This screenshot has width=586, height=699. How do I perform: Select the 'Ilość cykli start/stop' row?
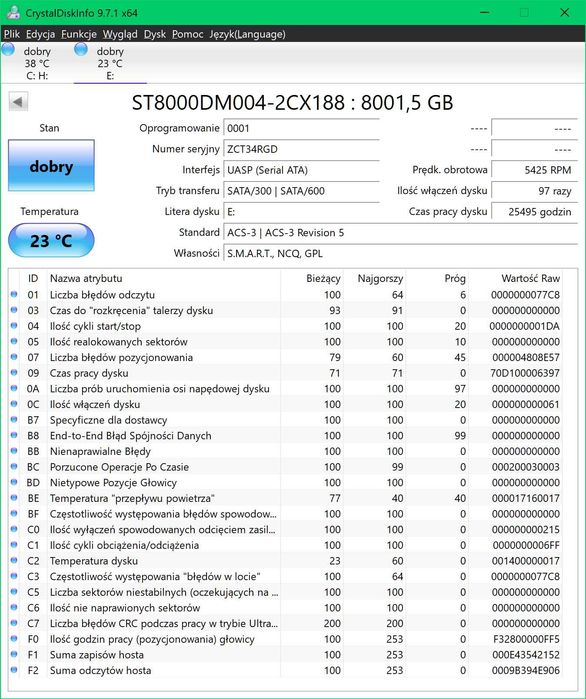(x=285, y=326)
